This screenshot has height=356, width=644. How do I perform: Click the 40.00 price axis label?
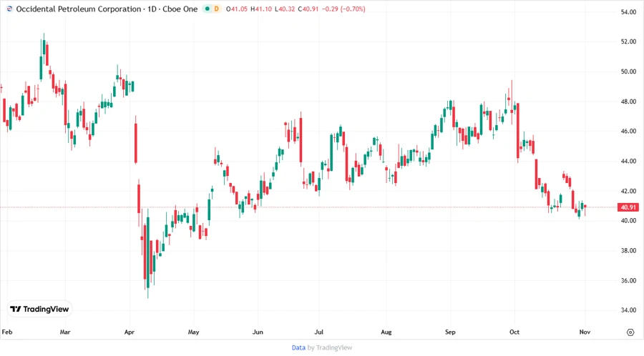click(x=628, y=221)
